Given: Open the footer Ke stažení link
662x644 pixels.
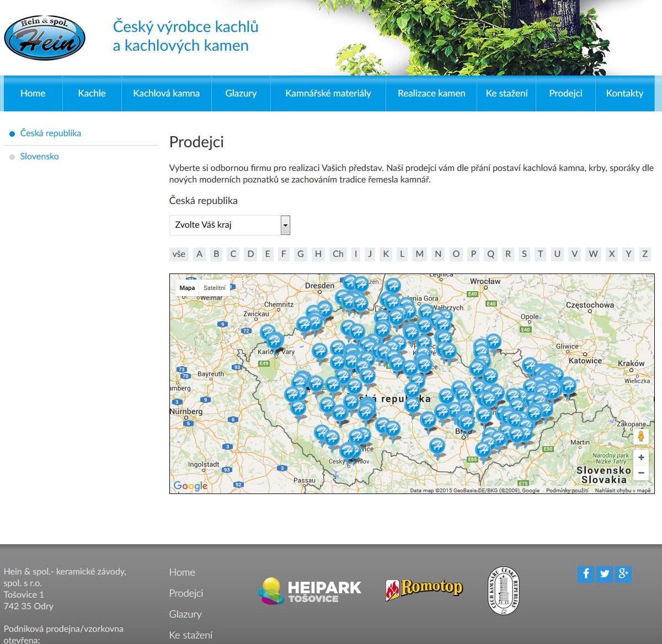Looking at the screenshot, I should tap(191, 635).
